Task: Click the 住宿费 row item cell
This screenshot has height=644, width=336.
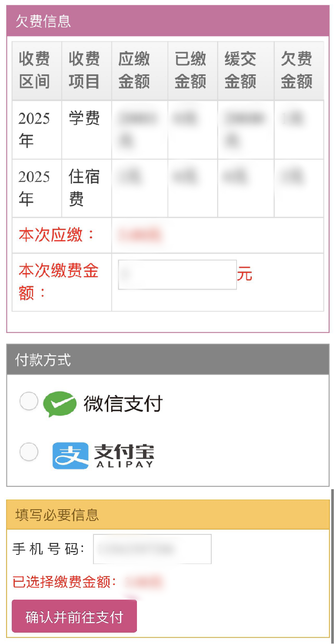Action: (85, 188)
